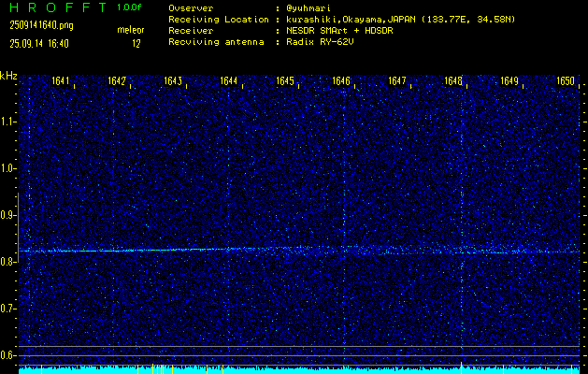Click the 1642 time label
Viewport: 588px width, 374px height.
coord(117,80)
